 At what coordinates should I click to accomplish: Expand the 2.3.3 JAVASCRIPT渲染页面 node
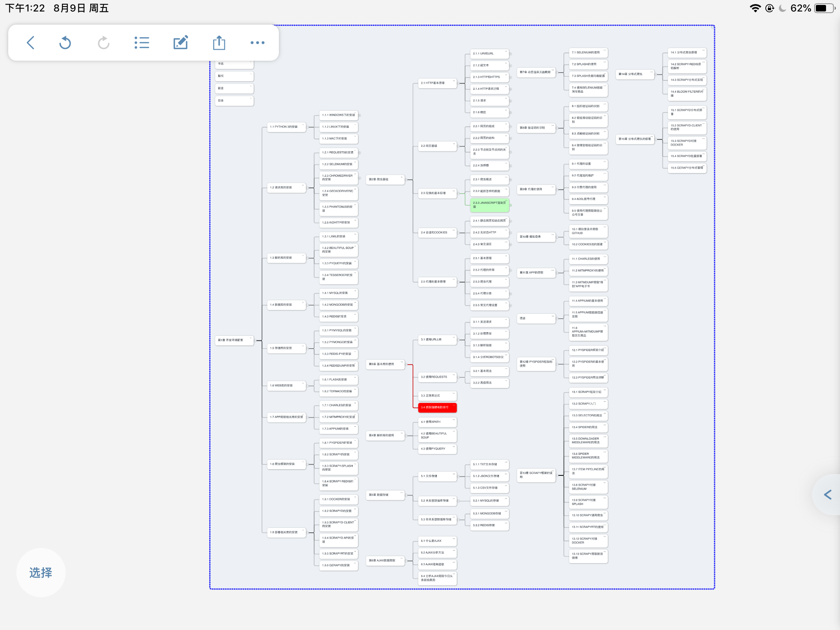coord(511,205)
